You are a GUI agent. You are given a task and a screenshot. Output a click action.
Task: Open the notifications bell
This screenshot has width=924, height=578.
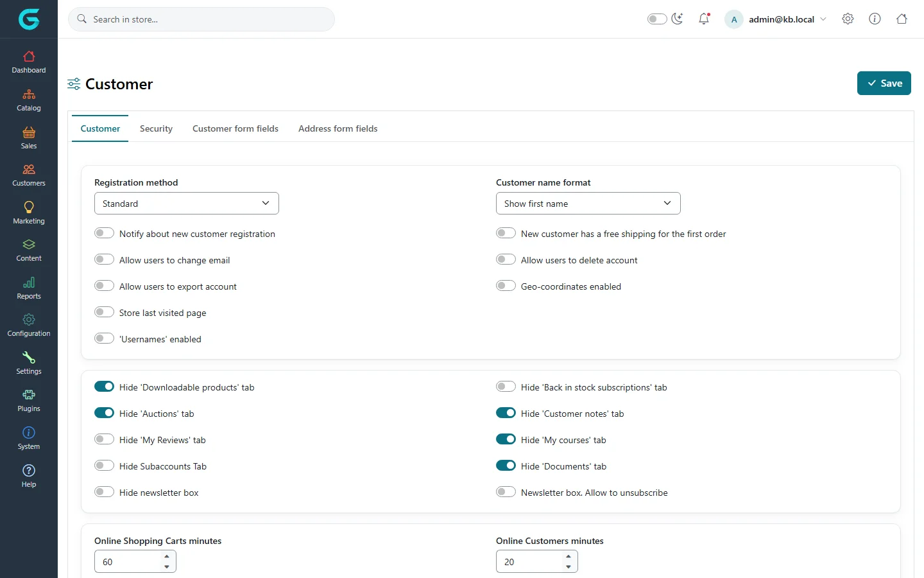click(x=704, y=19)
